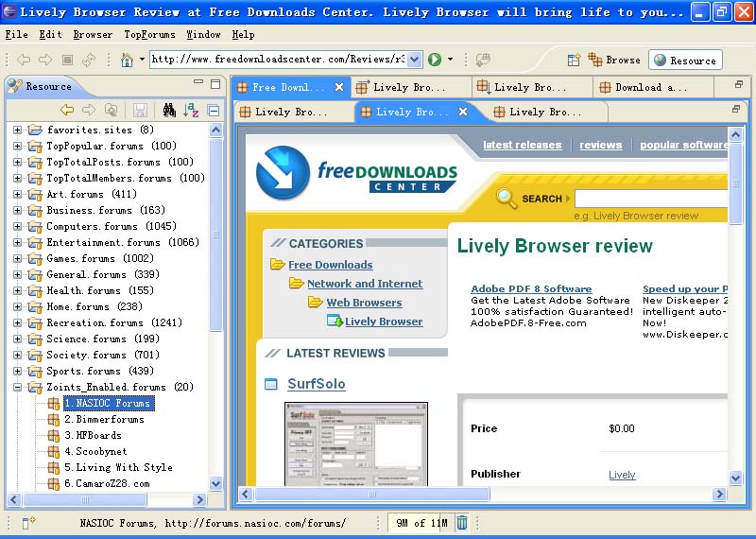Click the Resource tree horizontal scrollbar thumb
Viewport: 756px width, 539px height.
point(84,500)
